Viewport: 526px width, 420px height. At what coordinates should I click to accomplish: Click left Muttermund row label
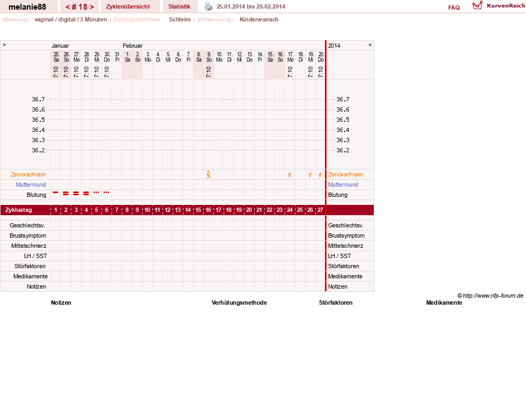31,185
